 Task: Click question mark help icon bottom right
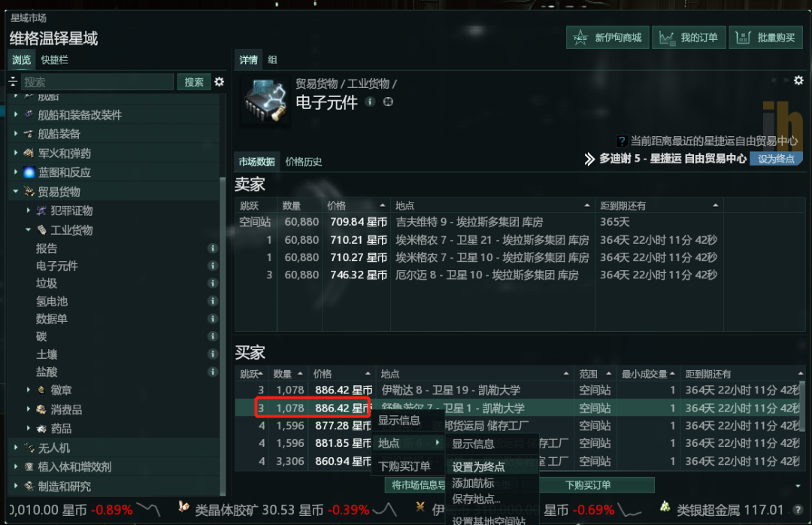(x=798, y=510)
